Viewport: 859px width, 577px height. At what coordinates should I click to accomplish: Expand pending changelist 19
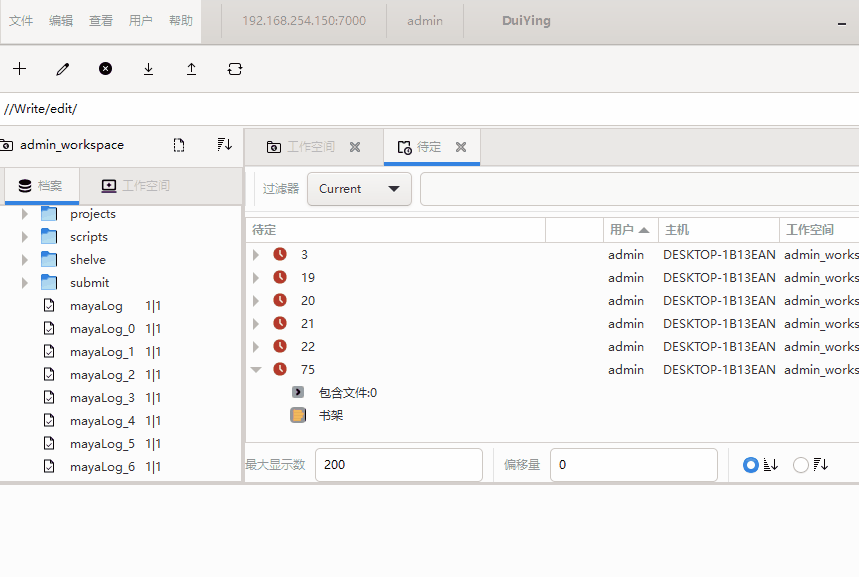[256, 278]
